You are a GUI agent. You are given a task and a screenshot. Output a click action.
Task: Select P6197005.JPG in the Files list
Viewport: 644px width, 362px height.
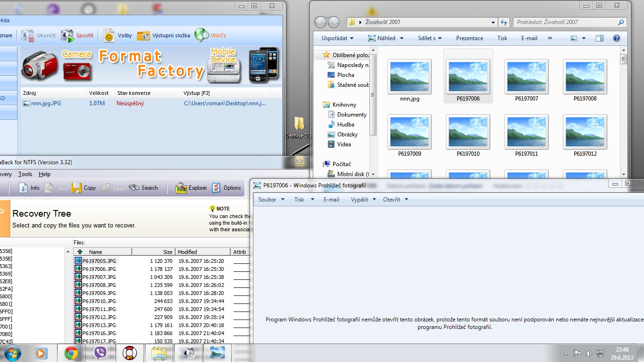(x=99, y=261)
